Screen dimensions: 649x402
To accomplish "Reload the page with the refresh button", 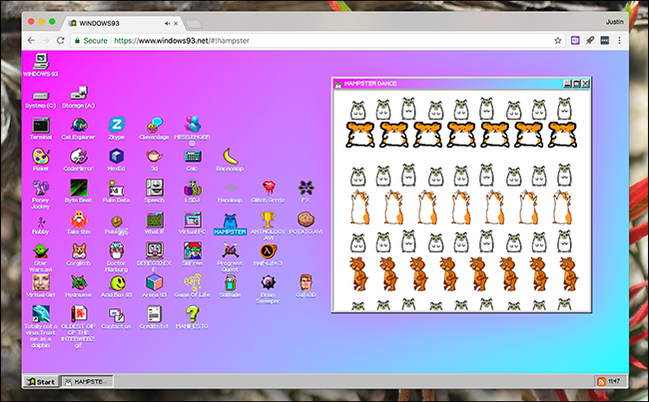I will 60,40.
